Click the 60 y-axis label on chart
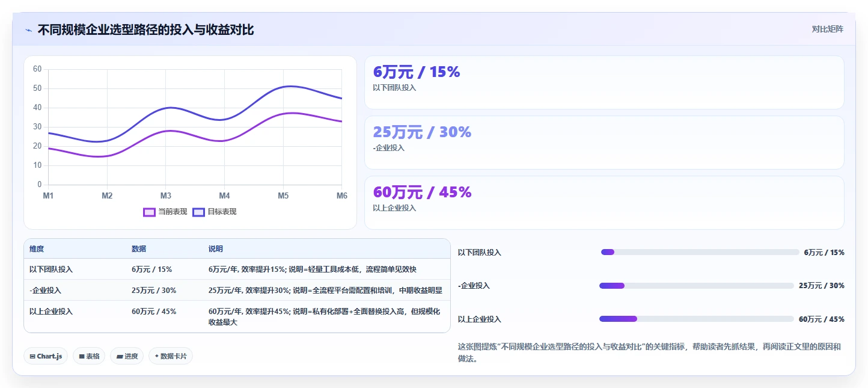 click(x=37, y=69)
